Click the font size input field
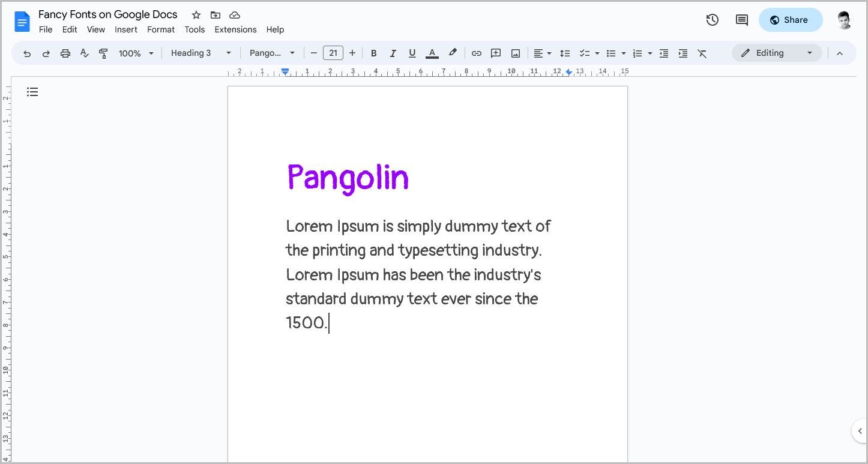This screenshot has width=868, height=464. coord(333,53)
